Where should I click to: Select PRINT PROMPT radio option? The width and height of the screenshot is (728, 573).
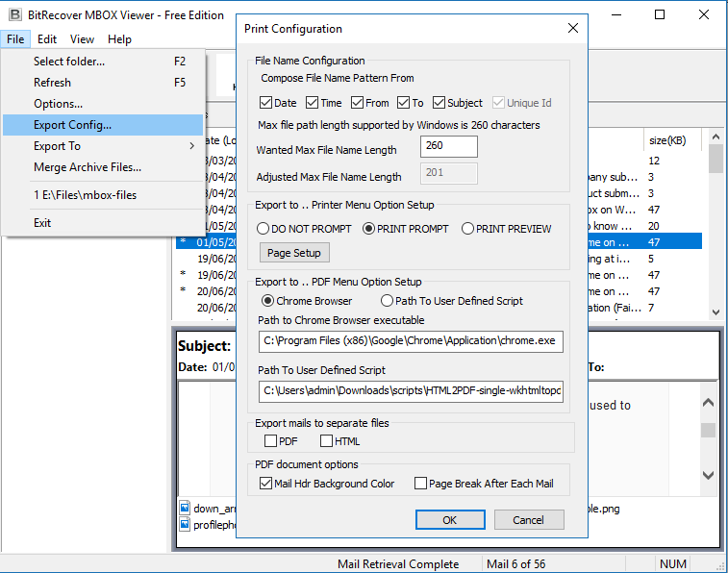[368, 229]
